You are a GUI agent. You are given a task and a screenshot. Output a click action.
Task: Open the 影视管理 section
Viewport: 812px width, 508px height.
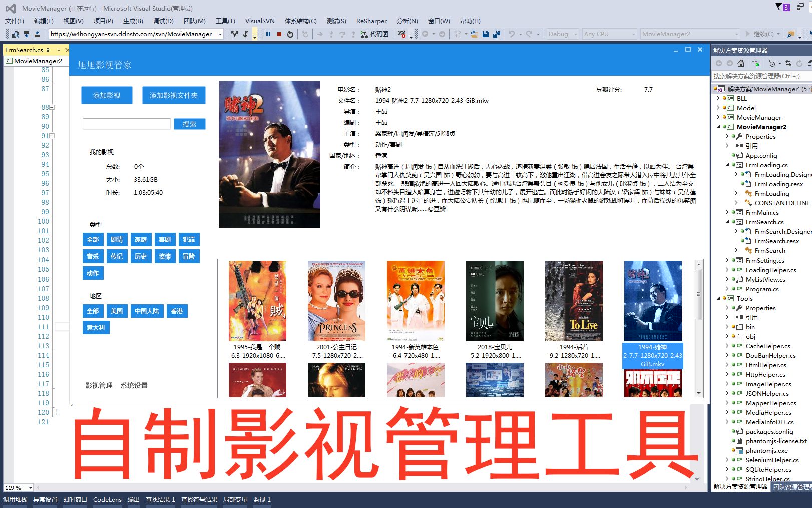99,386
